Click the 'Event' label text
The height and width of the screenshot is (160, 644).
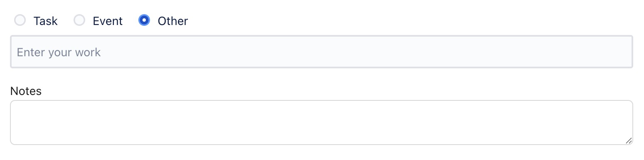point(108,21)
